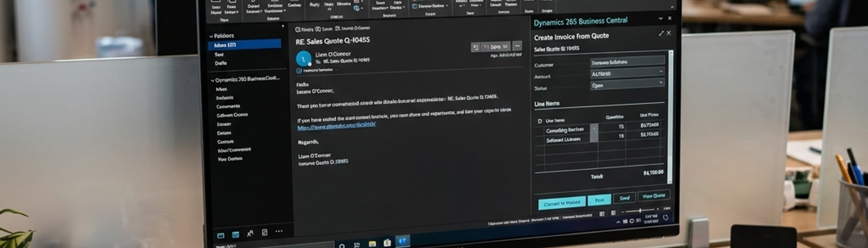Open the People icon in navigation bar
868x248 pixels.
[250, 233]
